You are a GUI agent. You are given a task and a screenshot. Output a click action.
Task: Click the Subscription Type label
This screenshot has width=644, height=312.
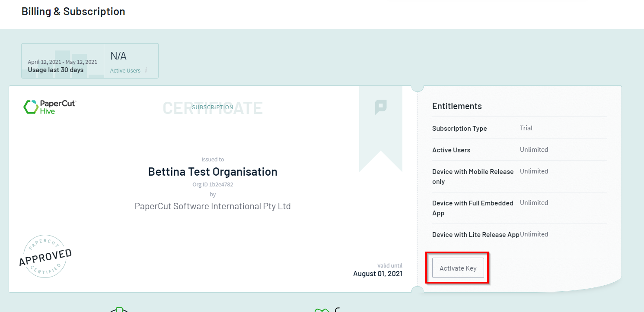459,129
